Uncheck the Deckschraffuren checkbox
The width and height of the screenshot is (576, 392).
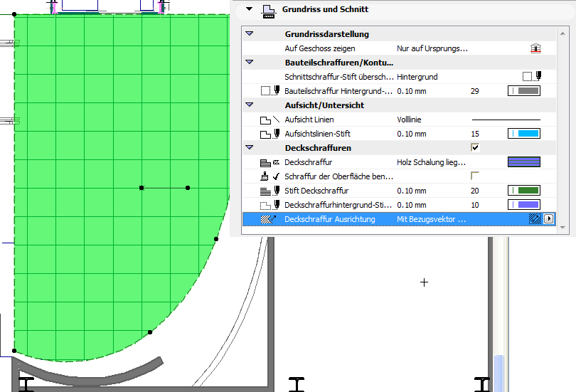point(476,148)
